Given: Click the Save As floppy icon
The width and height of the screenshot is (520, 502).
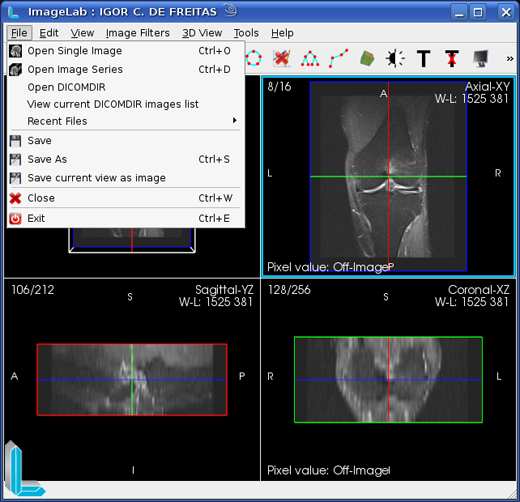Looking at the screenshot, I should [15, 160].
